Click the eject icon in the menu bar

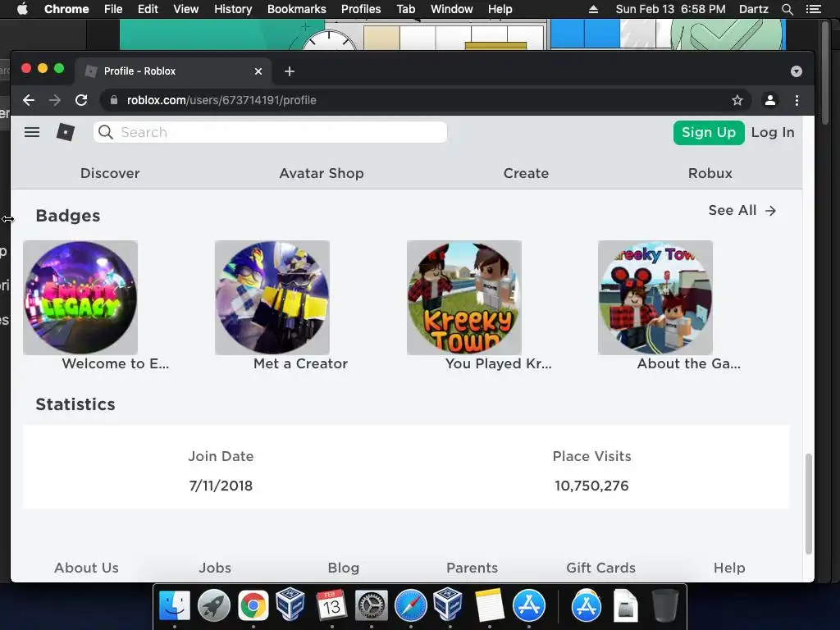point(593,9)
